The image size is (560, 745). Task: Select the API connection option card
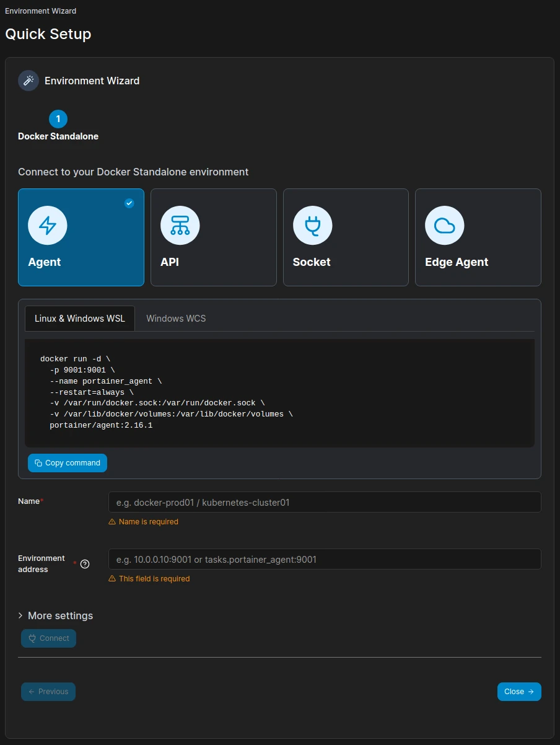point(213,237)
